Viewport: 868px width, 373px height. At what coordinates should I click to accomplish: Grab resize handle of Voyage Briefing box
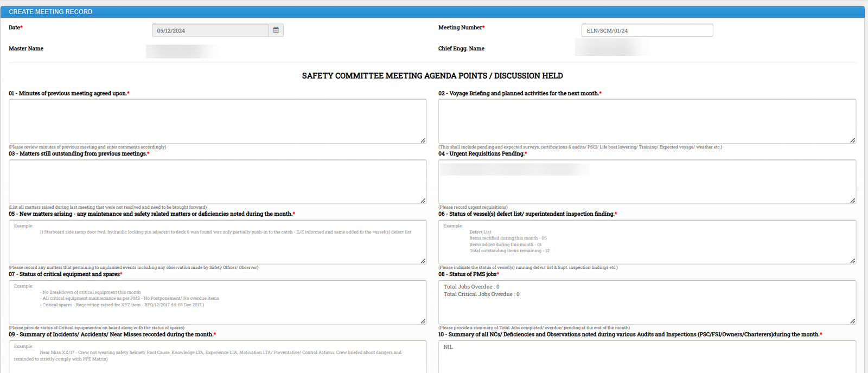pos(853,140)
